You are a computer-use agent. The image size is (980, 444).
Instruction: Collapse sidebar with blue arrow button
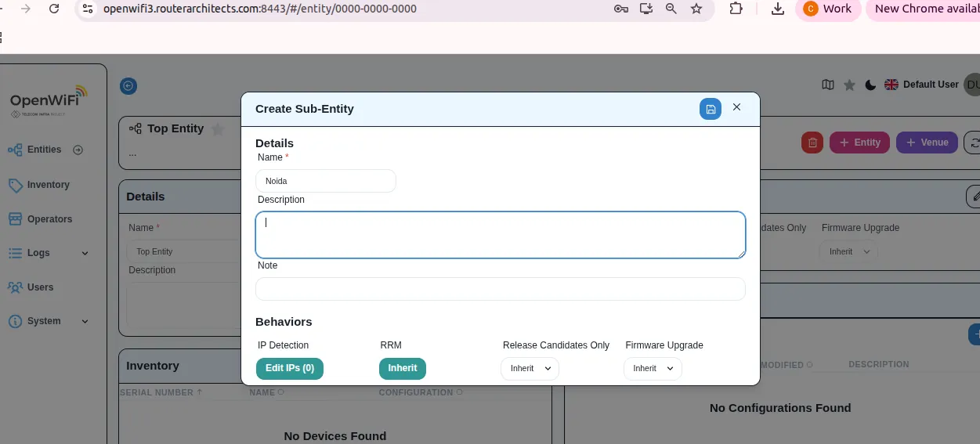click(128, 86)
